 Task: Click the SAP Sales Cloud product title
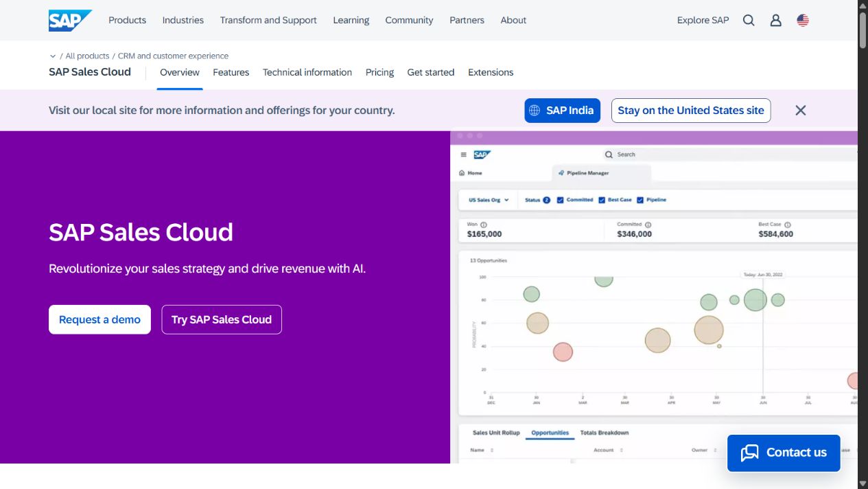90,72
